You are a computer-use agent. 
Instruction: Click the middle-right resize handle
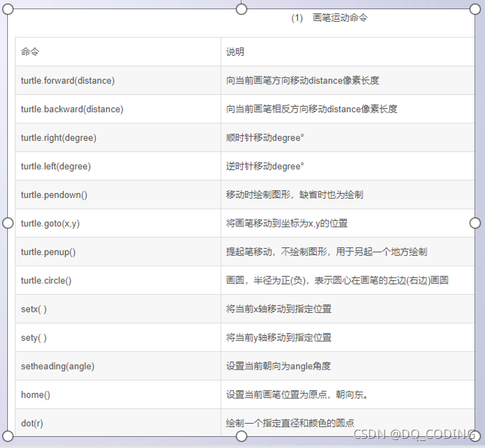click(x=474, y=223)
